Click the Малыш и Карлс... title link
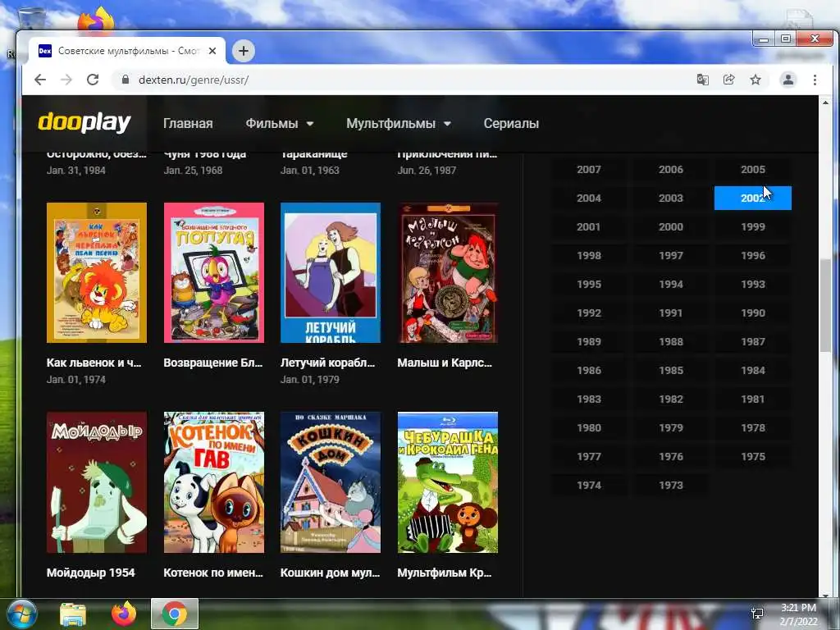This screenshot has height=630, width=840. coord(445,363)
